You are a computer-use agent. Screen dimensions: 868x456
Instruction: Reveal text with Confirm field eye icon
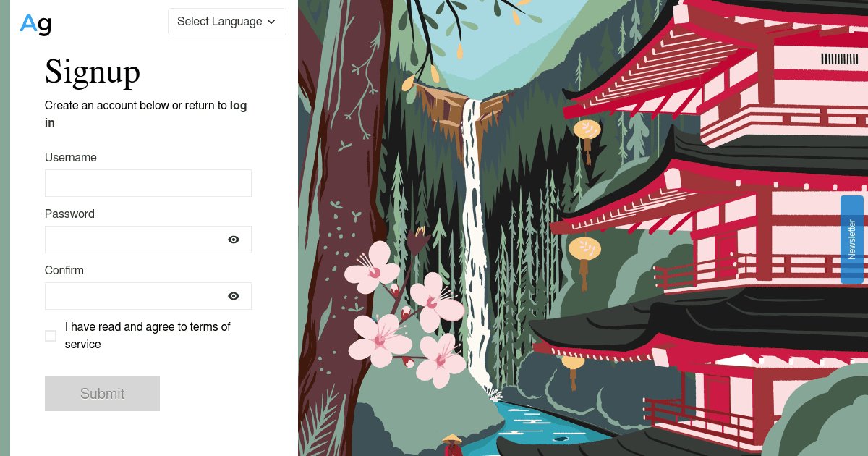coord(234,296)
